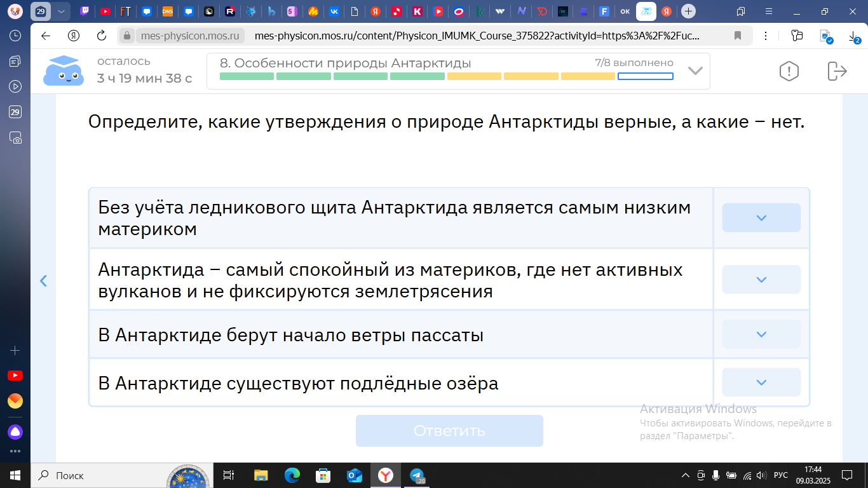Open browser history from the sidebar

point(15,36)
